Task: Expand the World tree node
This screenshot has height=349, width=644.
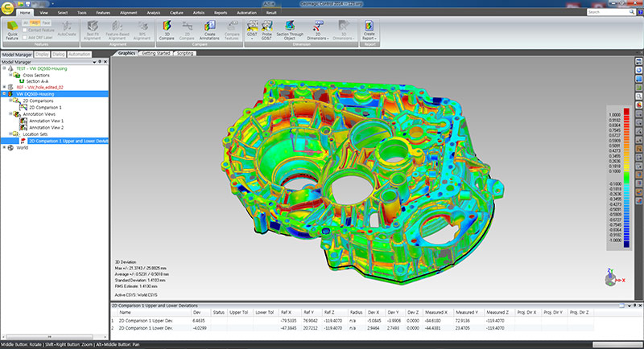Action: tap(4, 147)
